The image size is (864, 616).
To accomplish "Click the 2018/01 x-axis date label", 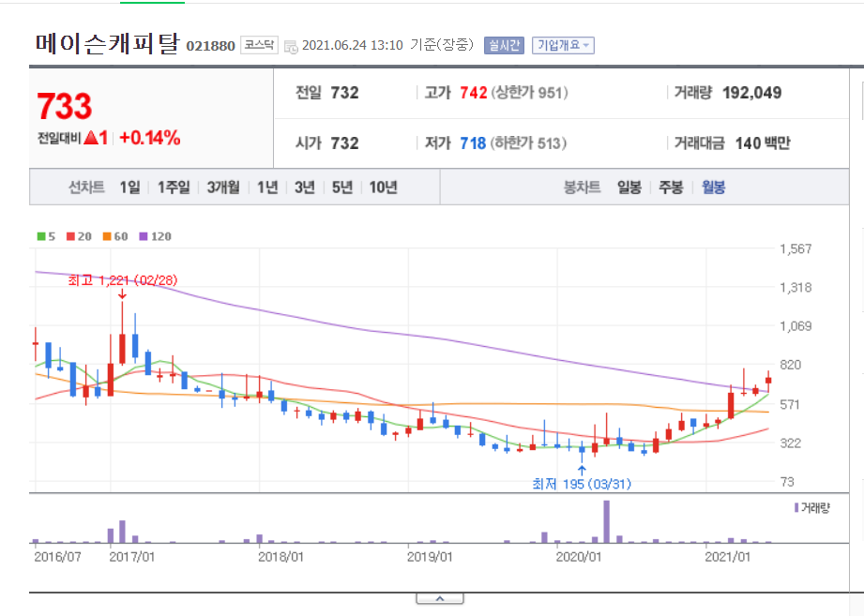I will pos(281,557).
